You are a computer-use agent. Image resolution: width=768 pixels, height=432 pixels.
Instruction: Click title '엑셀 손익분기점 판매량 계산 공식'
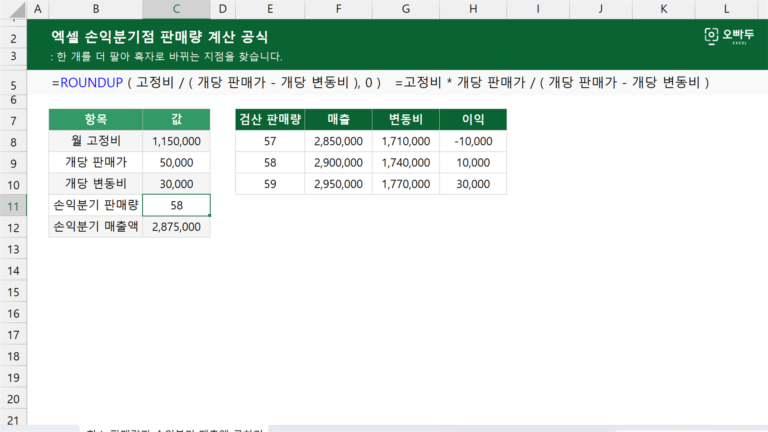[x=160, y=37]
